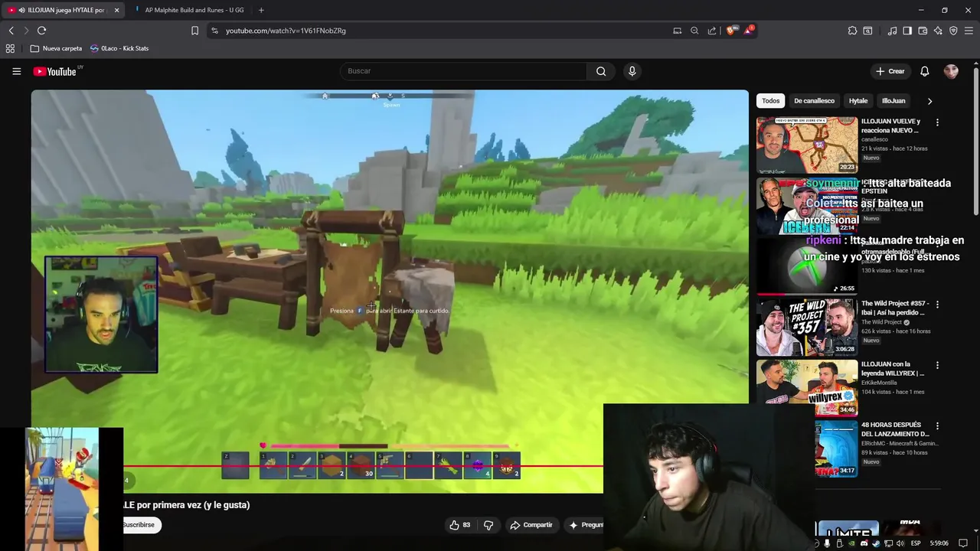Open the 0Laco - Kick Stats bookmark

coord(119,48)
